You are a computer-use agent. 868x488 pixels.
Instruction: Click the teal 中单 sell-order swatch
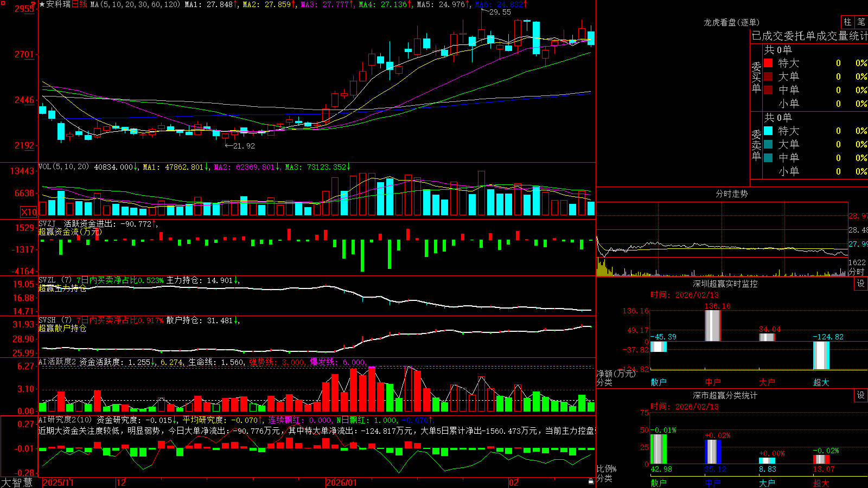pos(768,158)
